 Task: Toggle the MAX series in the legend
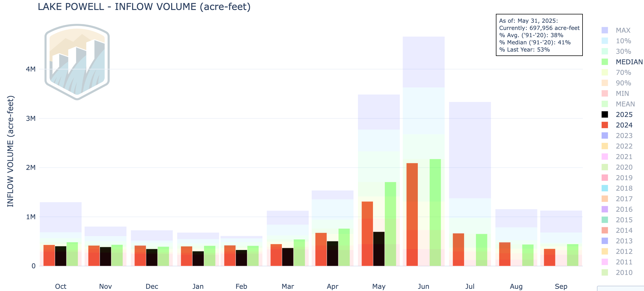click(623, 30)
